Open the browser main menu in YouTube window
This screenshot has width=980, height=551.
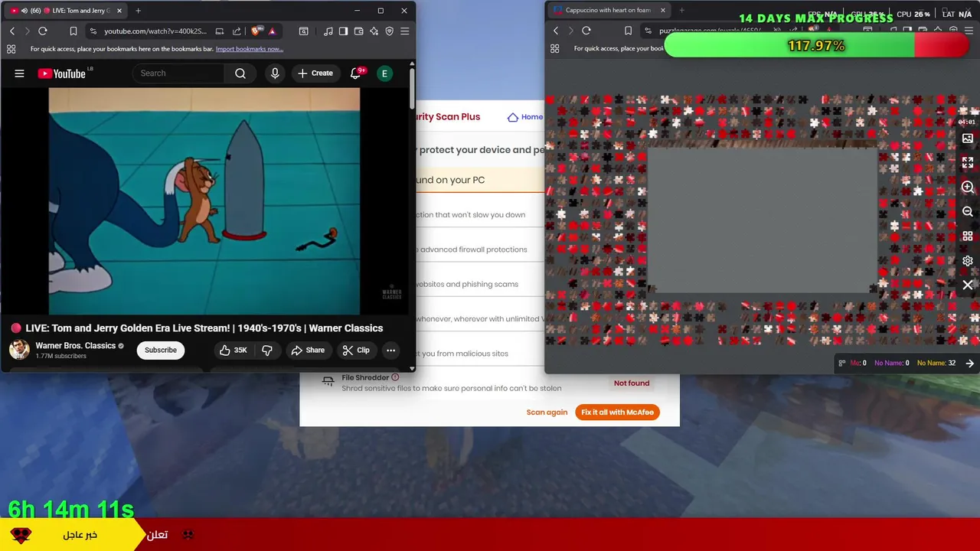(404, 31)
